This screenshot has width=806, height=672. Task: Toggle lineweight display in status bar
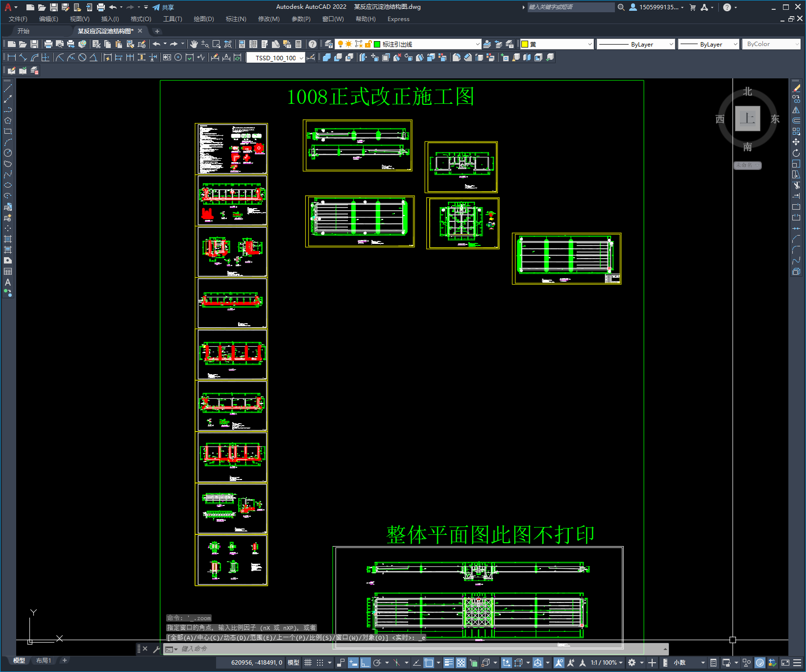point(449,663)
